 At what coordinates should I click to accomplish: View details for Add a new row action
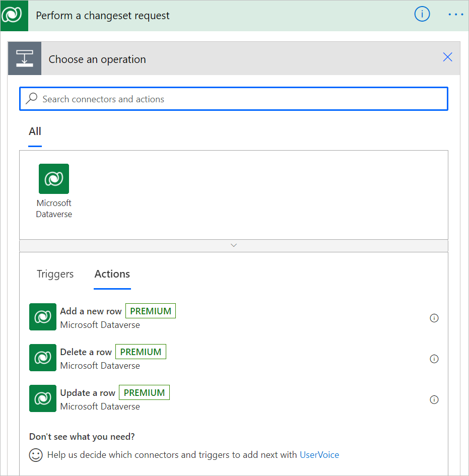(434, 318)
